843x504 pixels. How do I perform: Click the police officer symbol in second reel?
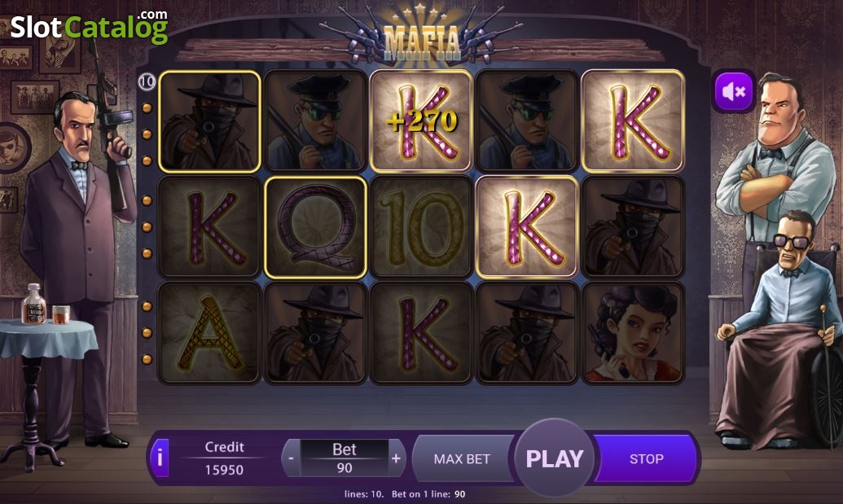[316, 121]
